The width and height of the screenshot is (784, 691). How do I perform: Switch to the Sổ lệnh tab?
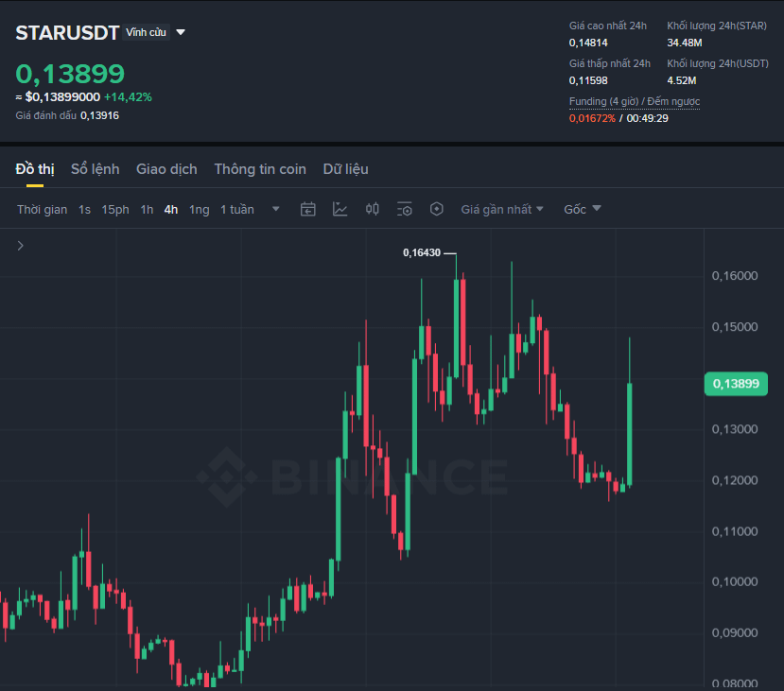point(95,169)
